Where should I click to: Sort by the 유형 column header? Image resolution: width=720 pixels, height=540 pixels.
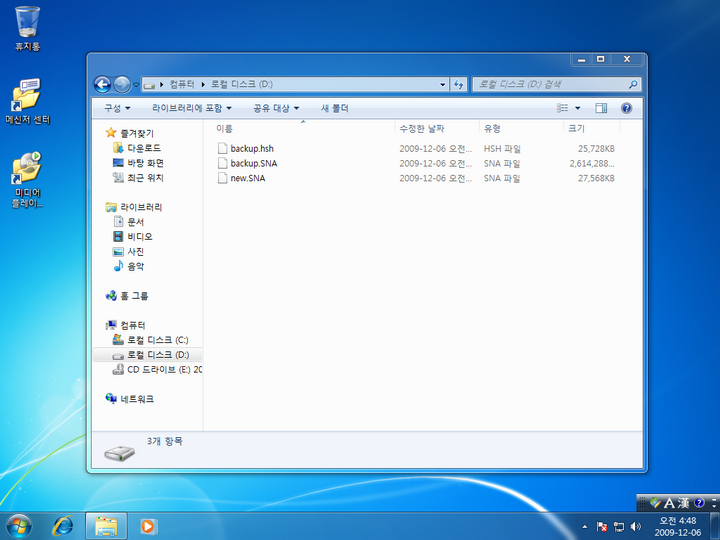click(521, 129)
